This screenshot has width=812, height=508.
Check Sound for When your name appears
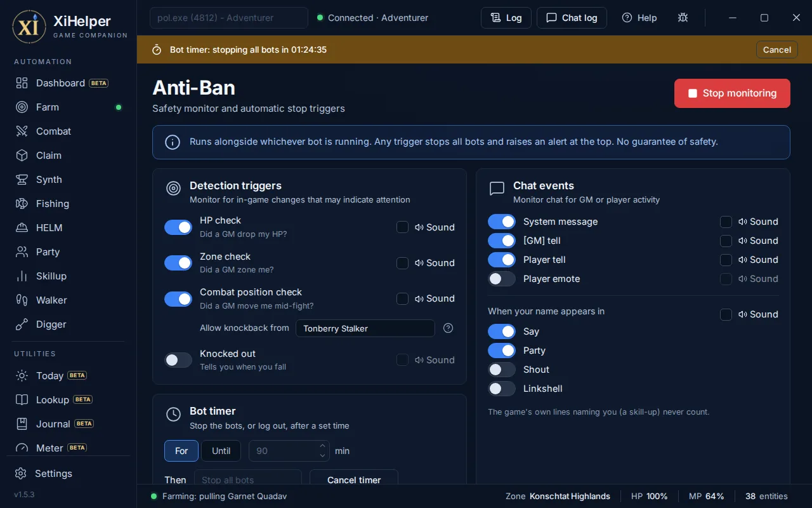coord(726,314)
